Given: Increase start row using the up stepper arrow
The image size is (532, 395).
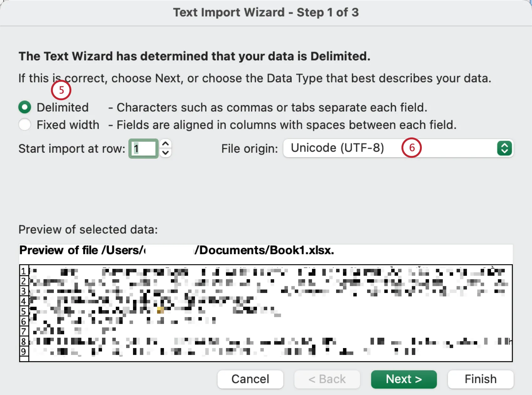Looking at the screenshot, I should coord(166,144).
